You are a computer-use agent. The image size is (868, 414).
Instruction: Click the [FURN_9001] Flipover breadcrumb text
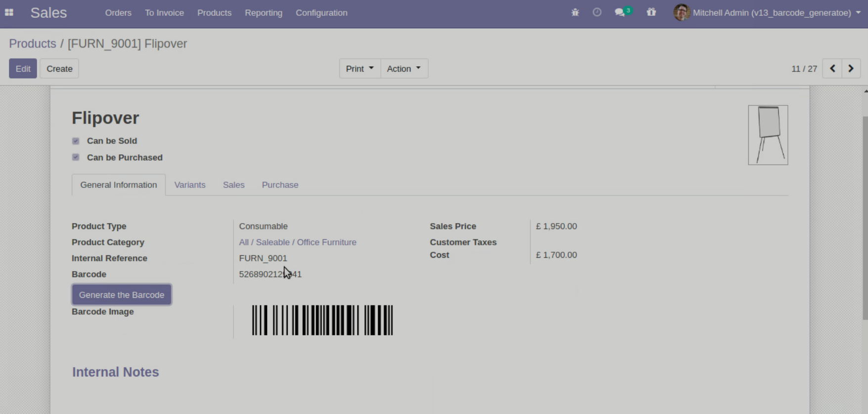point(127,44)
